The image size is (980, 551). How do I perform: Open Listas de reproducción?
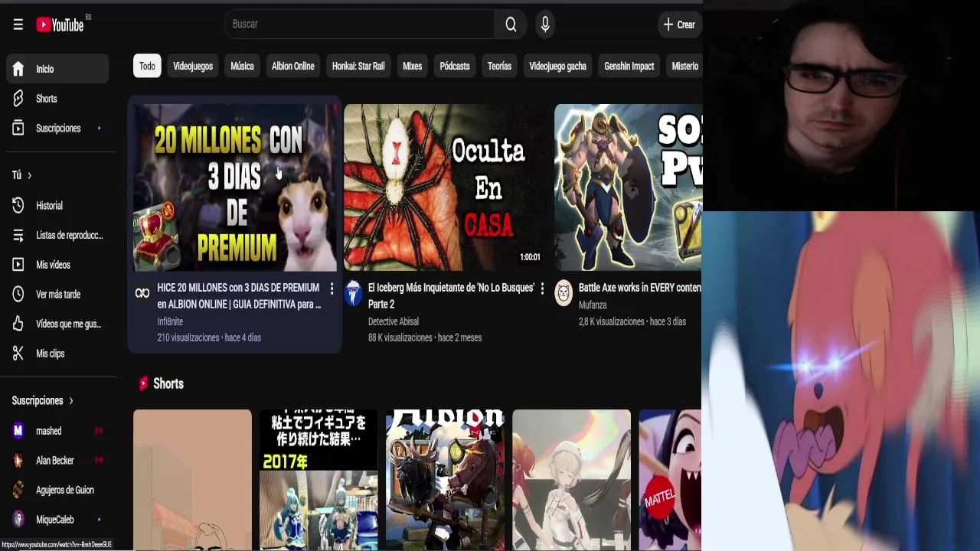click(58, 235)
